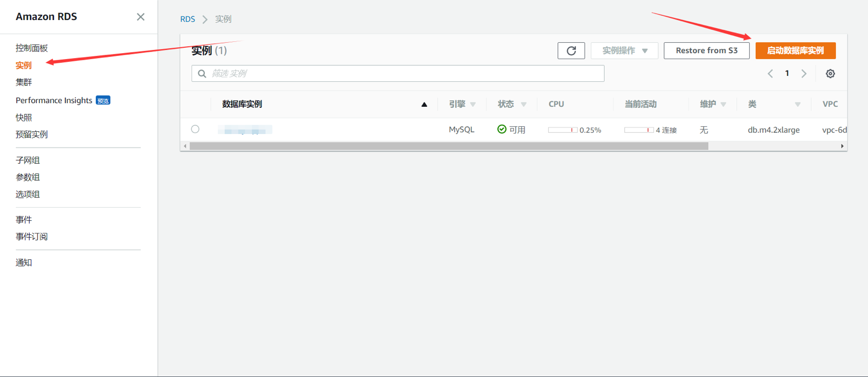Click the 启动数据库实例 button
The width and height of the screenshot is (868, 377).
click(795, 50)
